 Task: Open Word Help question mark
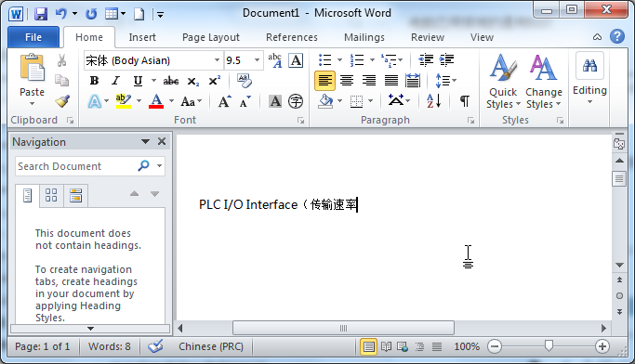tap(617, 36)
